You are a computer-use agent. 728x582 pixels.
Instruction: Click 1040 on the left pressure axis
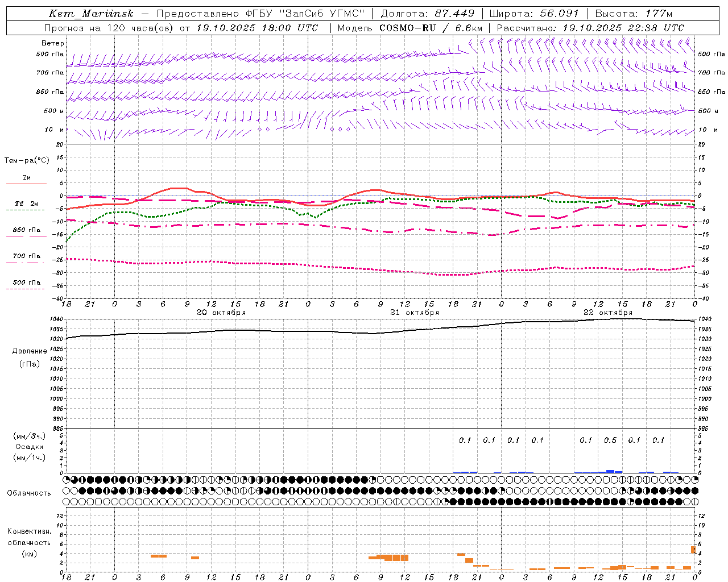tap(57, 319)
